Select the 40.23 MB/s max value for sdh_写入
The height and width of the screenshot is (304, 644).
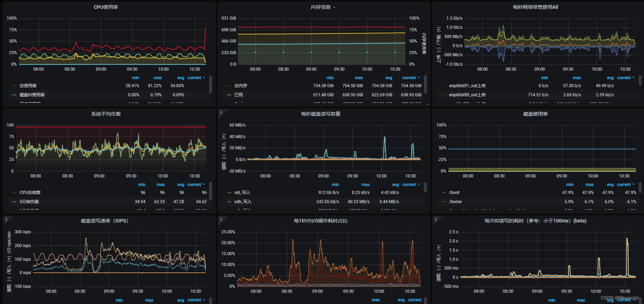click(359, 202)
